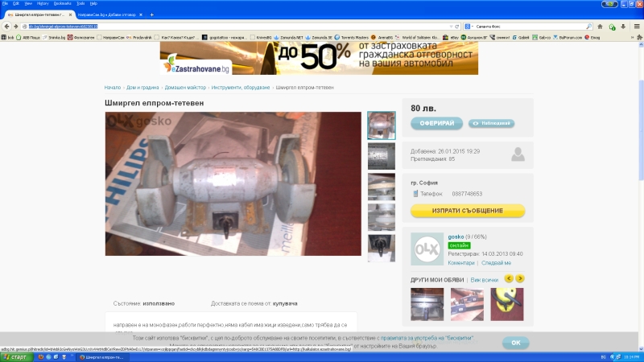Show next seller ads with right arrow
Image resolution: width=644 pixels, height=362 pixels.
[520, 278]
